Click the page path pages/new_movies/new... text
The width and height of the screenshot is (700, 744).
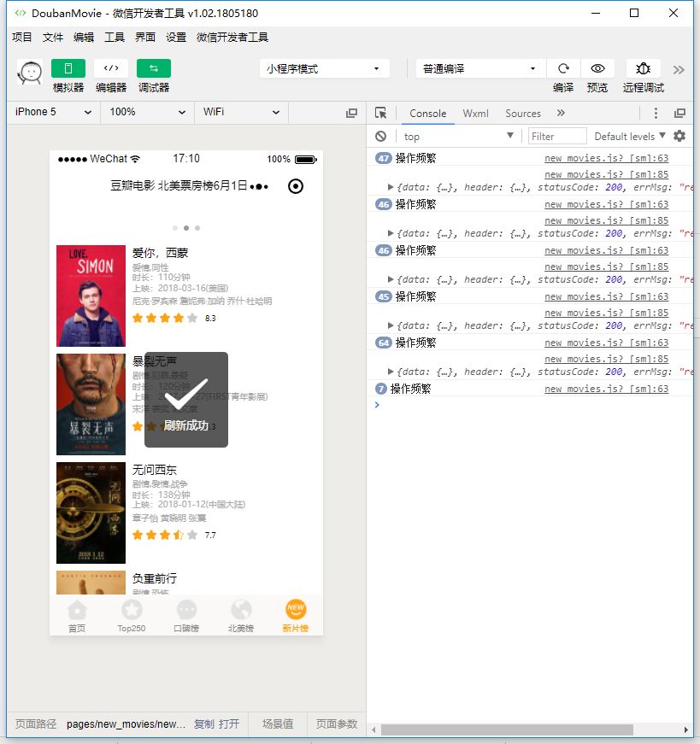[126, 724]
